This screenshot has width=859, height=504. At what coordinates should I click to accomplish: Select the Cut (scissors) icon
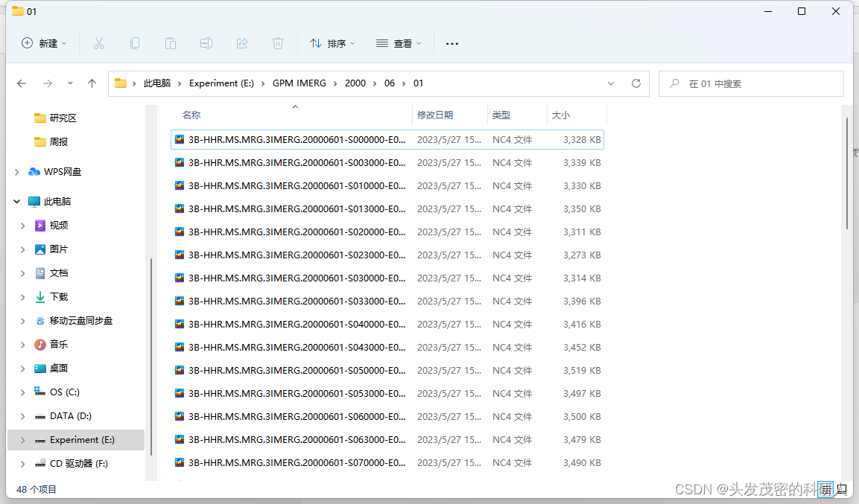(99, 43)
